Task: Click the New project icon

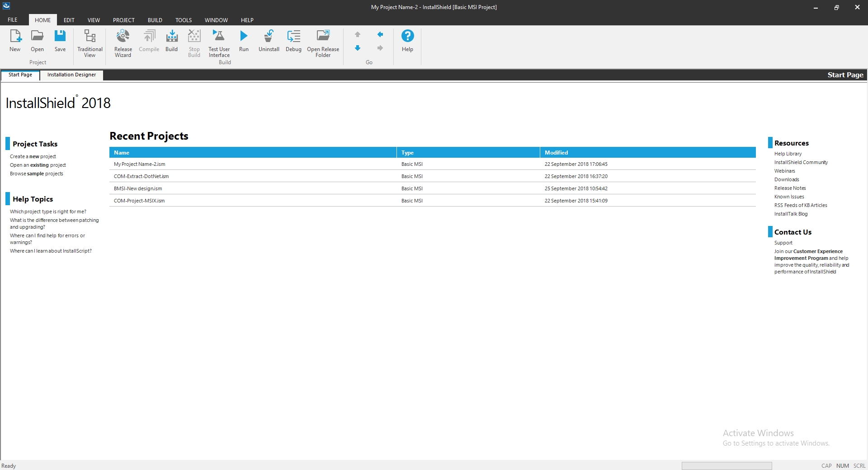Action: point(15,41)
